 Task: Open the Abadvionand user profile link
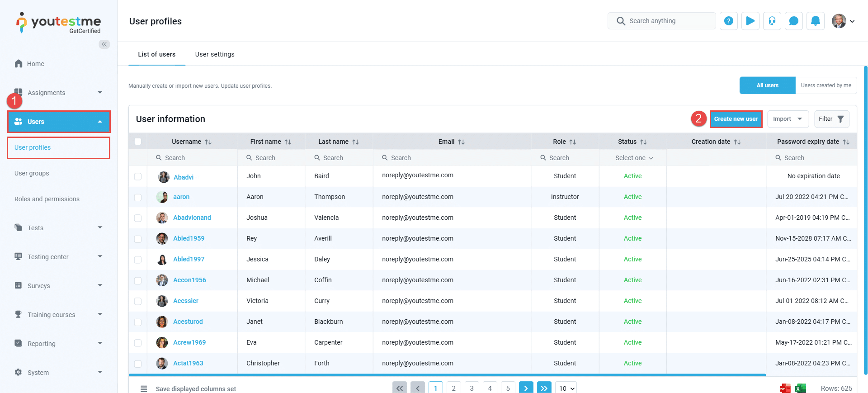click(192, 218)
